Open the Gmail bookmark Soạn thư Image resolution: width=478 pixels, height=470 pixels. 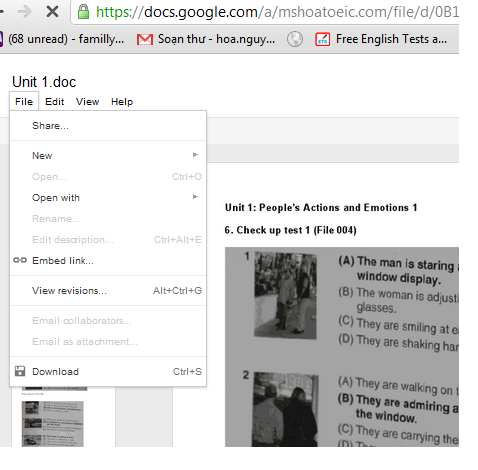[206, 39]
